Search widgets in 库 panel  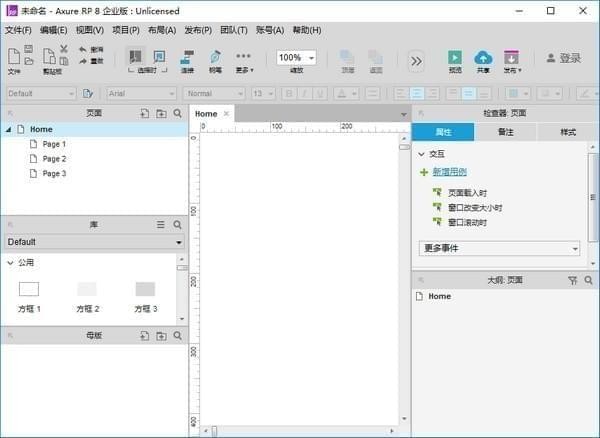[x=178, y=225]
